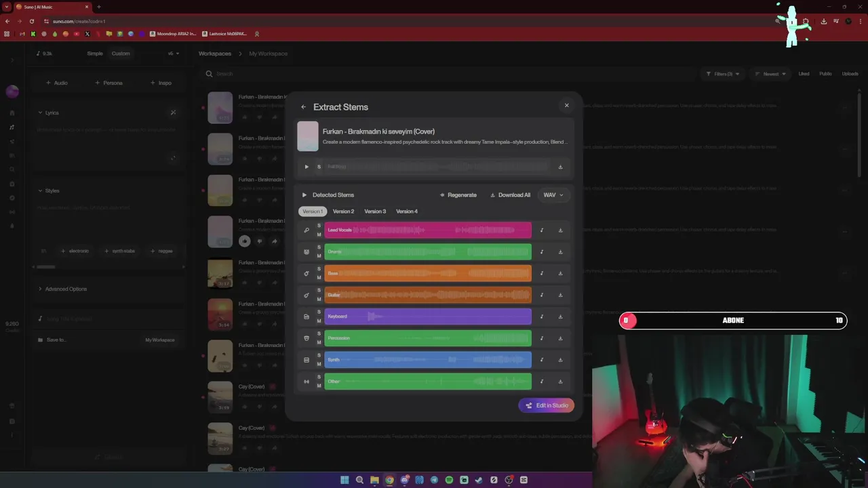Click the Guitar stem icon
The image size is (868, 488).
pyautogui.click(x=307, y=296)
